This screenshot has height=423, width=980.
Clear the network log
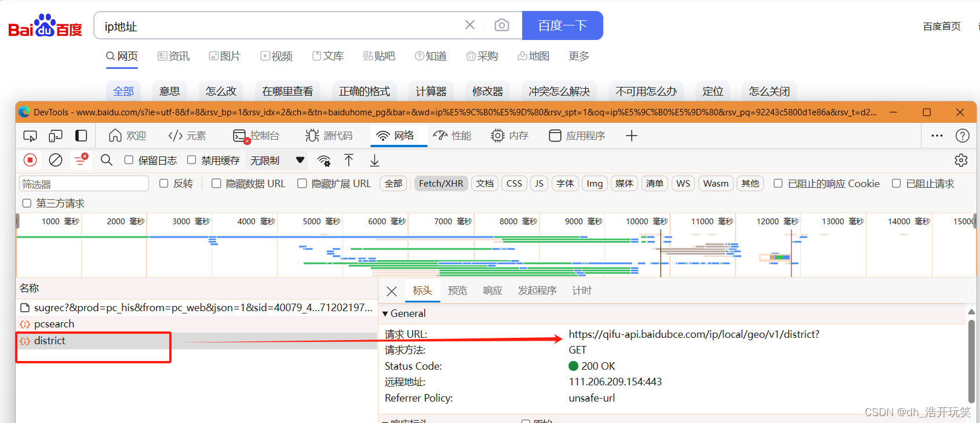[x=56, y=160]
